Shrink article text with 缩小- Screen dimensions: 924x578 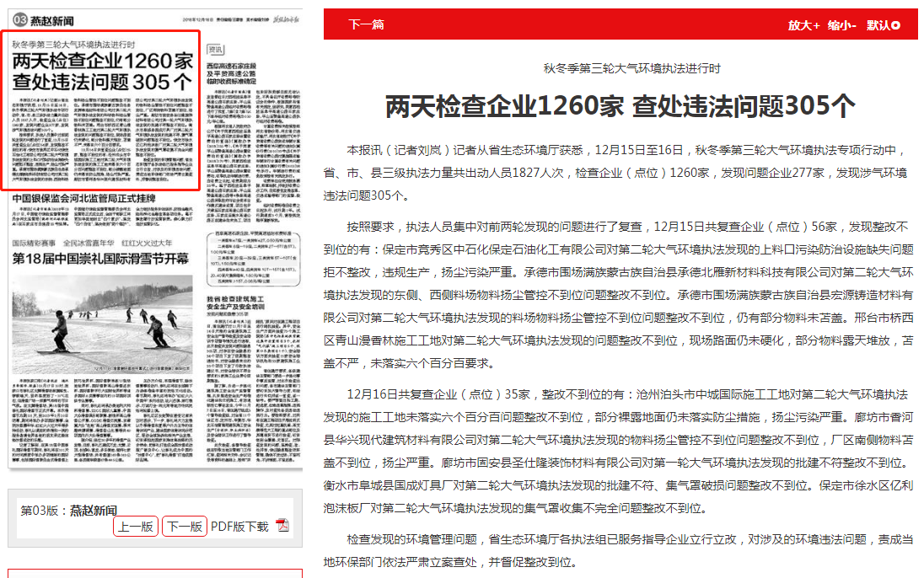tap(841, 25)
